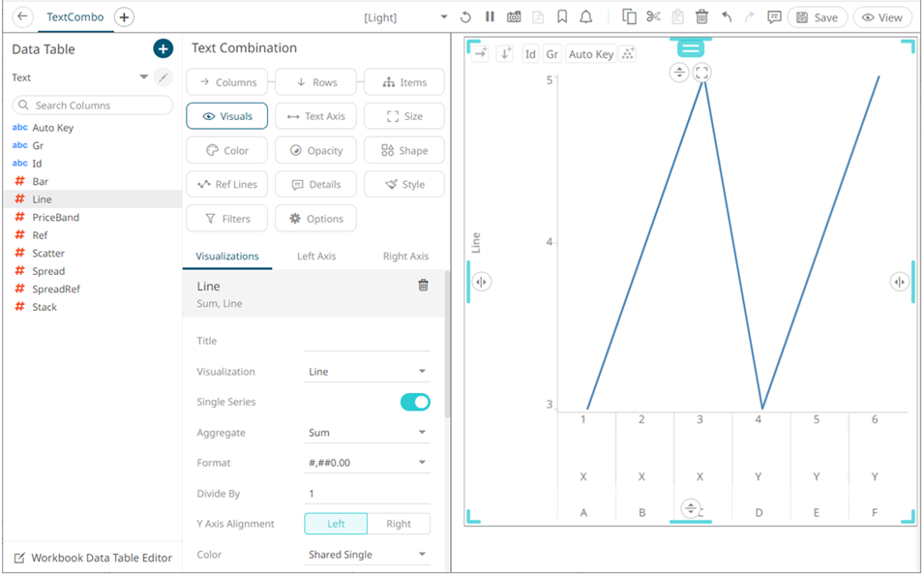
Task: Open the Ref Lines settings button
Action: click(226, 184)
